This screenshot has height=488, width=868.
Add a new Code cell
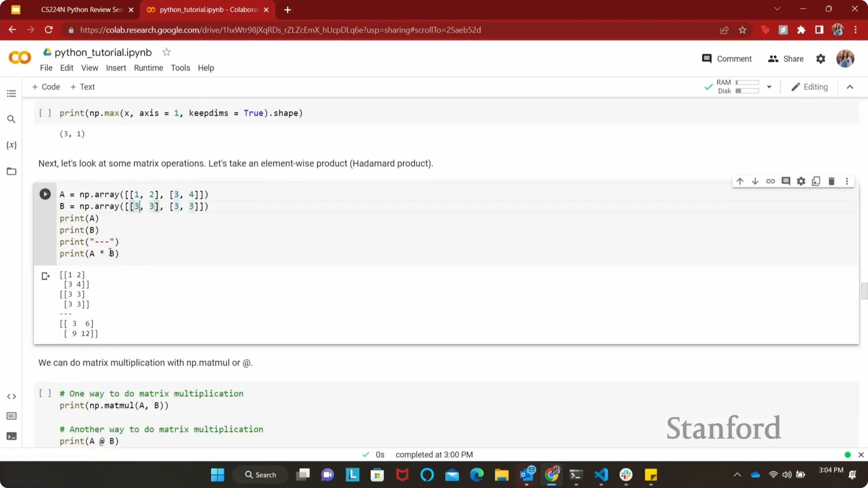pos(46,87)
